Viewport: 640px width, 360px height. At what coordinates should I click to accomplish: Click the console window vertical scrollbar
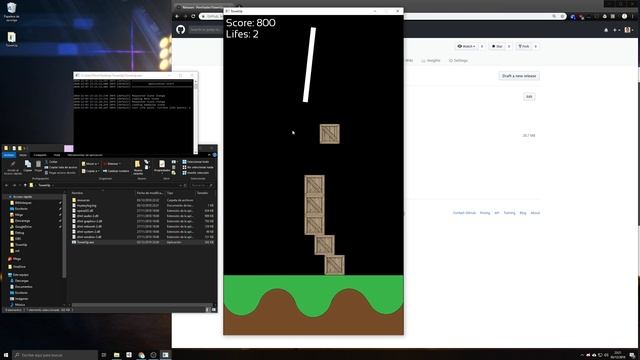[196, 117]
